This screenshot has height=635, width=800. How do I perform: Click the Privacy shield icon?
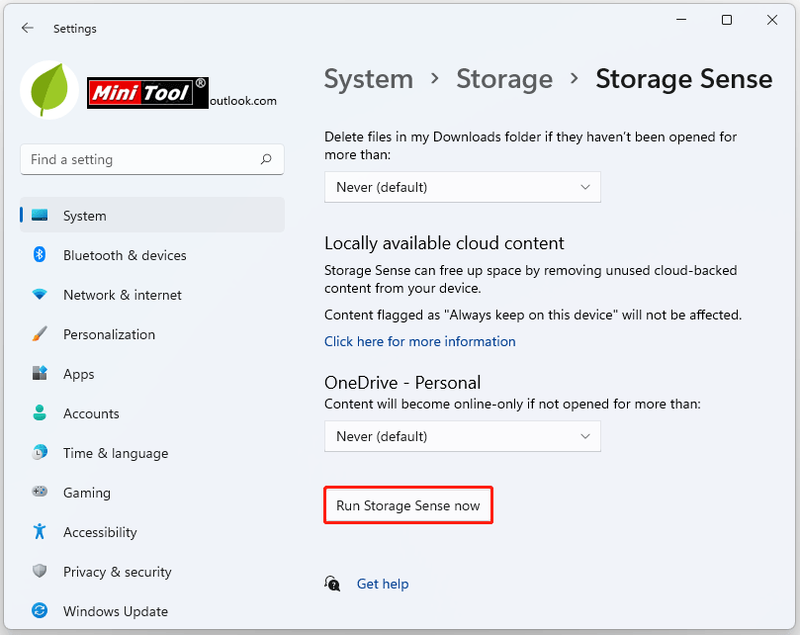(39, 571)
